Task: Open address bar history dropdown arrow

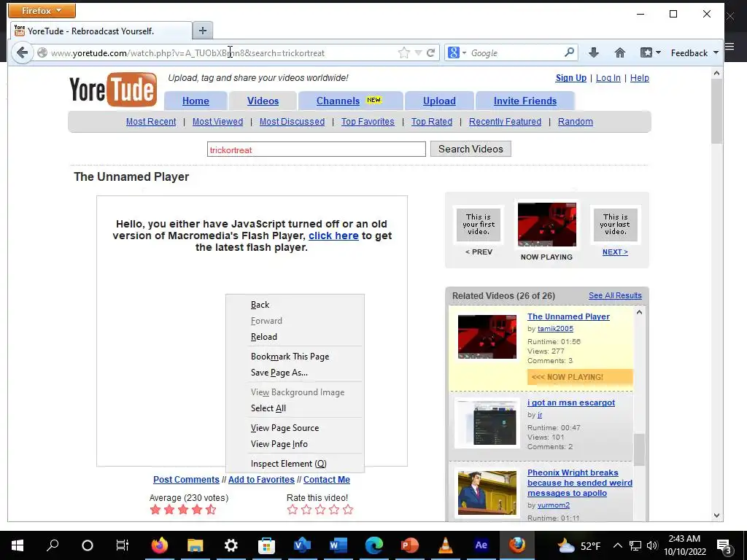Action: (x=418, y=52)
